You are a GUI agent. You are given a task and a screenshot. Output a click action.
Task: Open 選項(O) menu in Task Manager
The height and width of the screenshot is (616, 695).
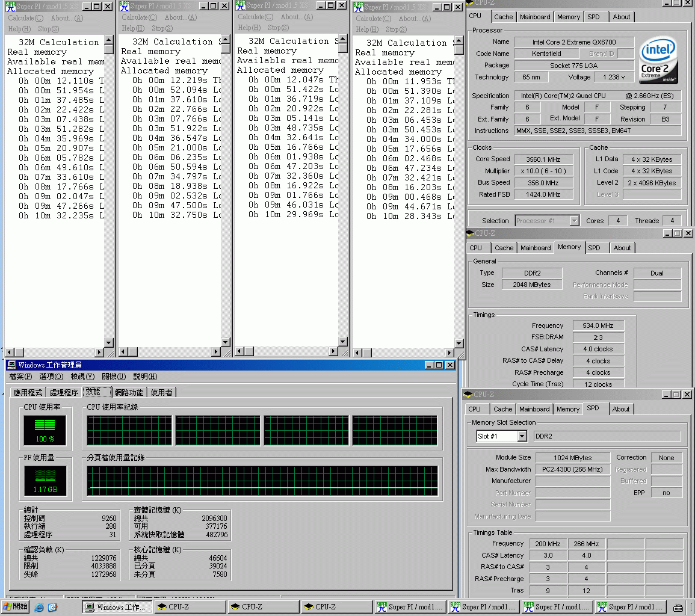51,377
